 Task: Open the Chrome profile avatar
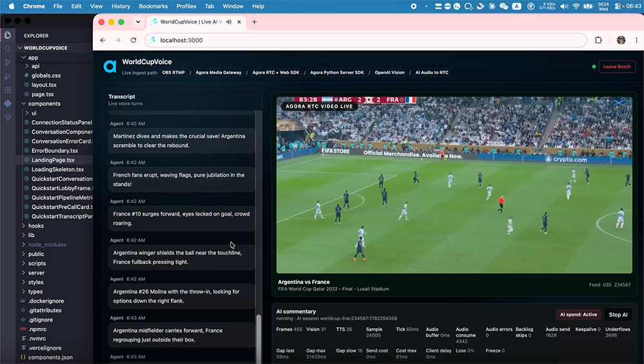(621, 40)
